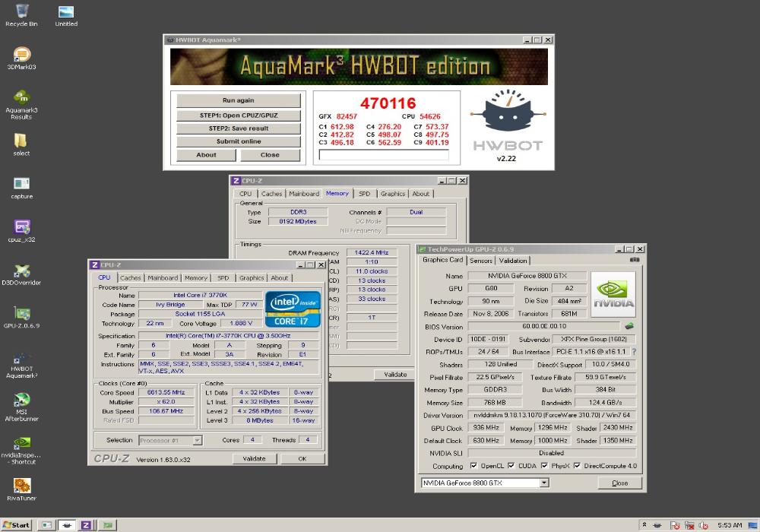
Task: Click OK in front CPU-Z window
Action: (x=302, y=458)
